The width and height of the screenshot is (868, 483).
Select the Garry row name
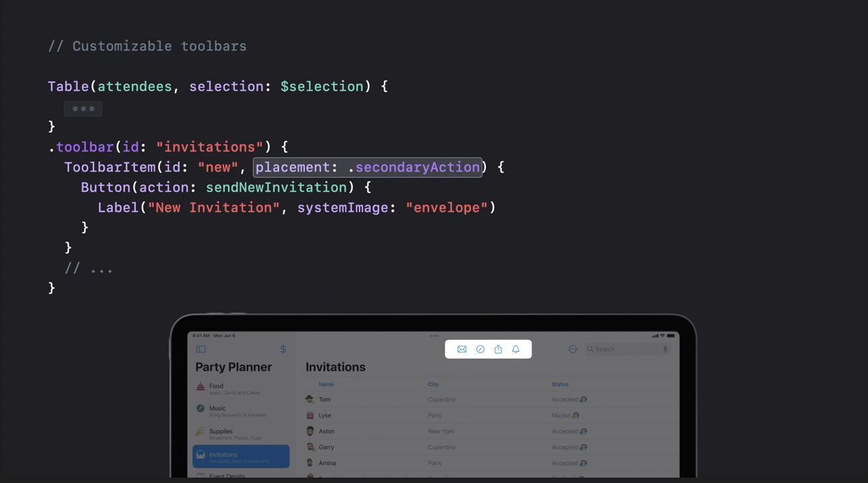(x=326, y=447)
